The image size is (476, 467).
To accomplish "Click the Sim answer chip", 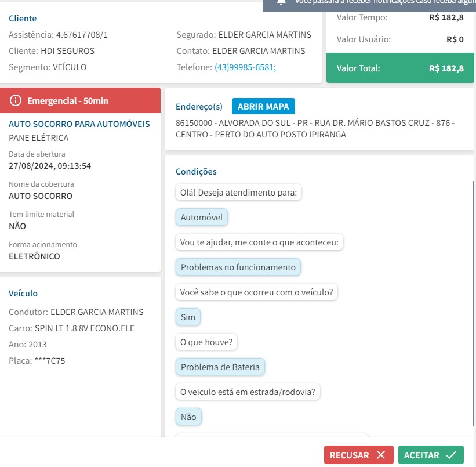I will (x=188, y=317).
